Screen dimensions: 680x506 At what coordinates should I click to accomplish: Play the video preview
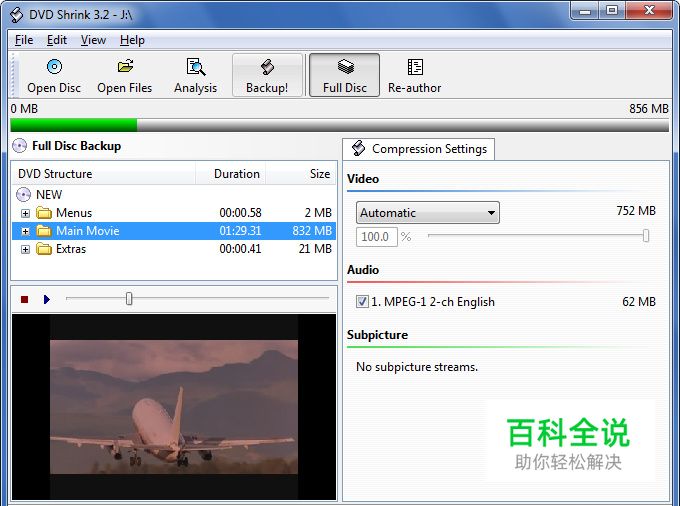point(47,299)
